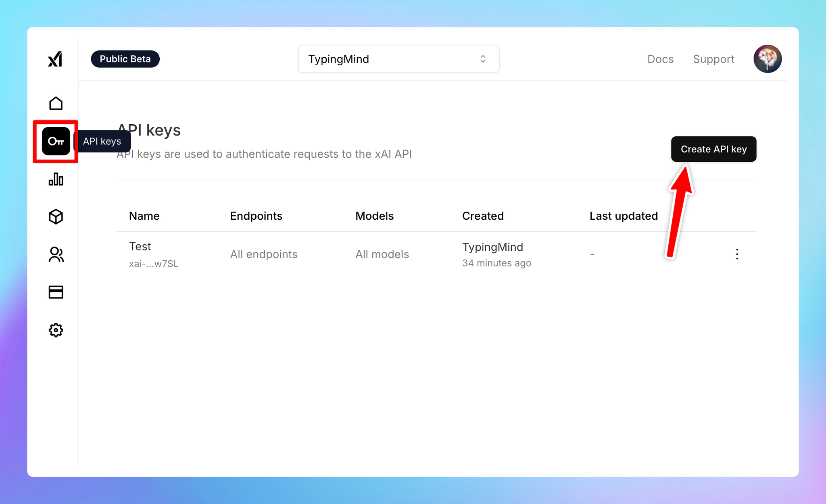Click the Public Beta badge
The width and height of the screenshot is (826, 504).
coord(125,59)
